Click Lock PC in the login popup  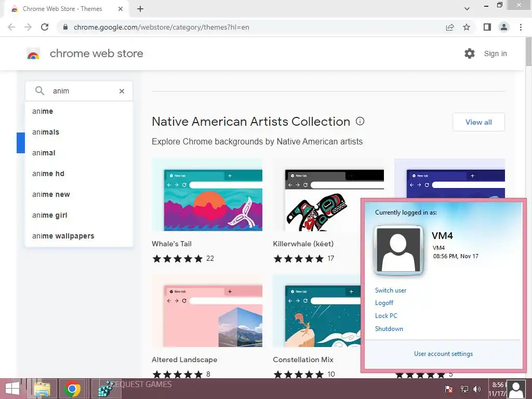386,315
